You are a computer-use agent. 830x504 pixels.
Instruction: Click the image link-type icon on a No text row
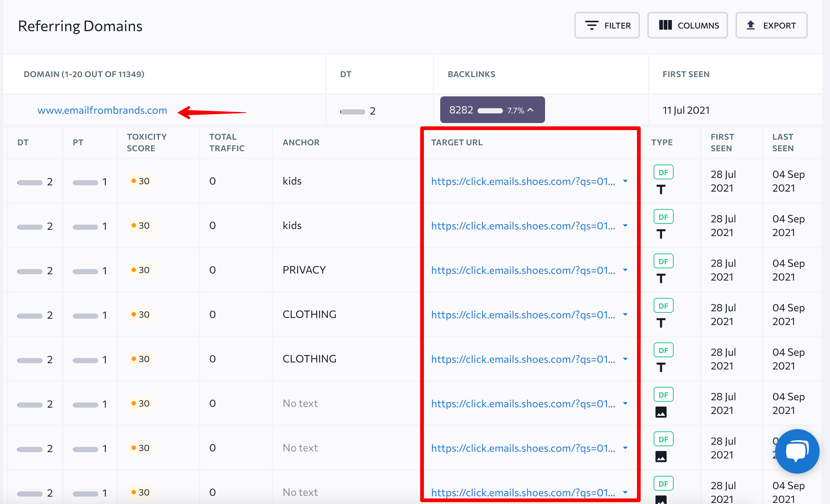tap(662, 412)
